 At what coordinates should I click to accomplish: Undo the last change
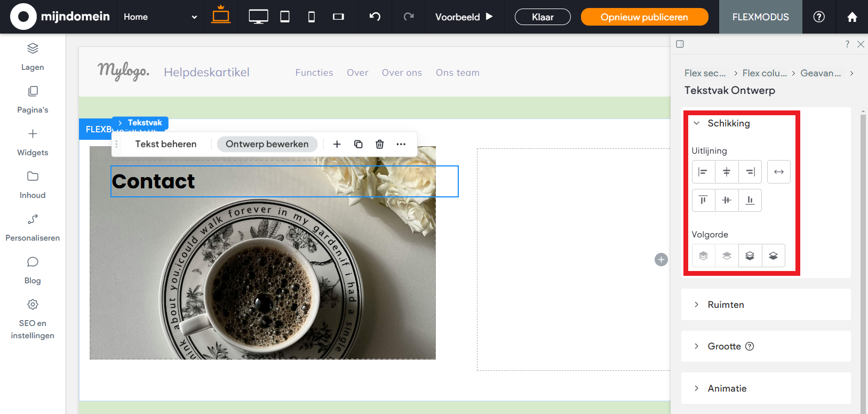click(x=375, y=17)
